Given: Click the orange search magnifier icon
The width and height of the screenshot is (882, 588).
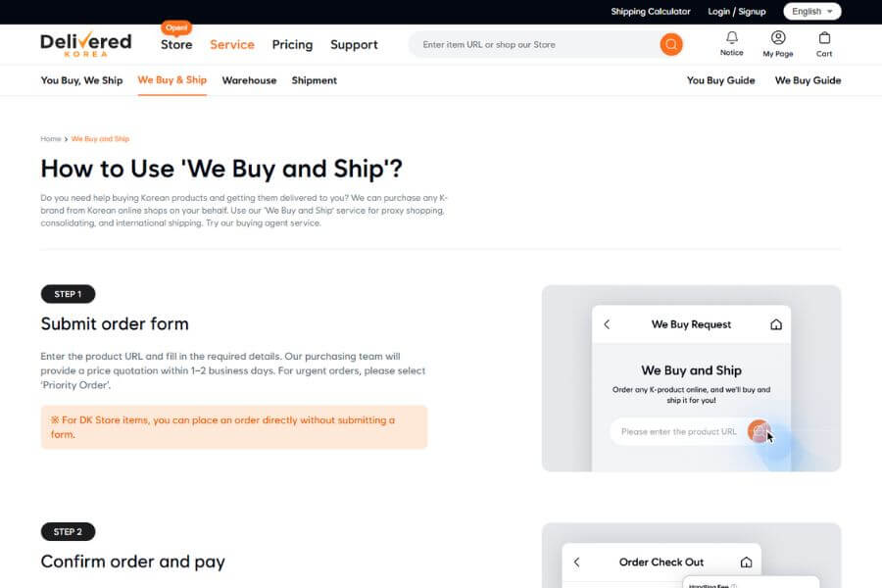Looking at the screenshot, I should click(x=671, y=44).
